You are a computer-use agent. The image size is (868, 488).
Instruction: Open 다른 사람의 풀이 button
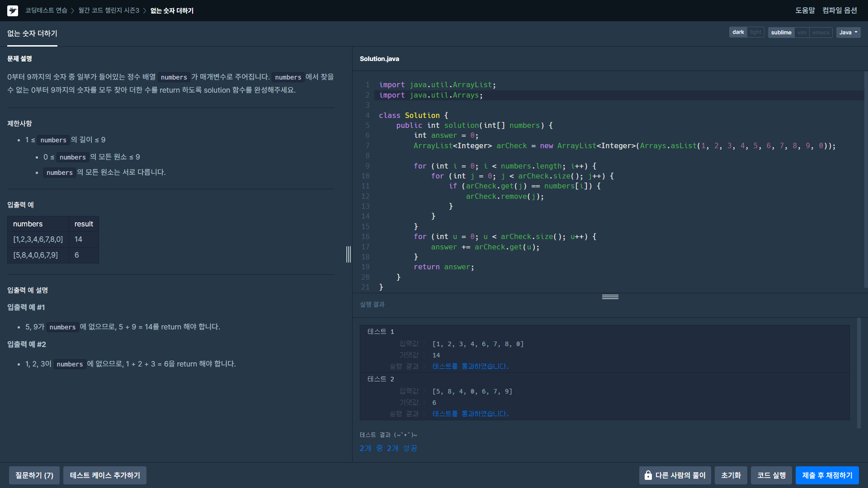tap(675, 475)
